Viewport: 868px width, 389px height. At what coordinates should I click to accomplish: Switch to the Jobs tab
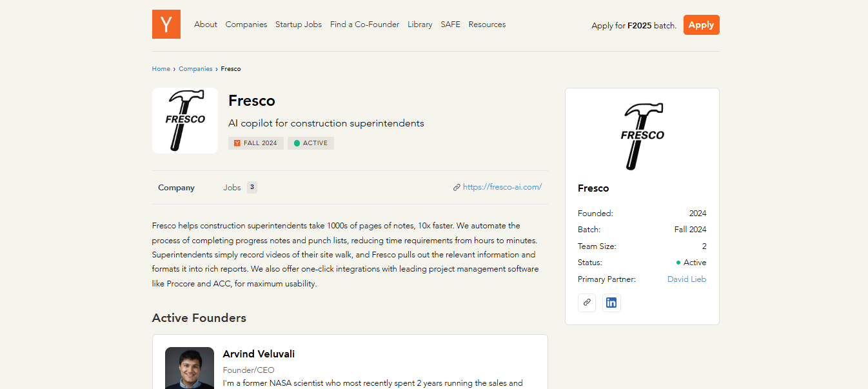[232, 188]
